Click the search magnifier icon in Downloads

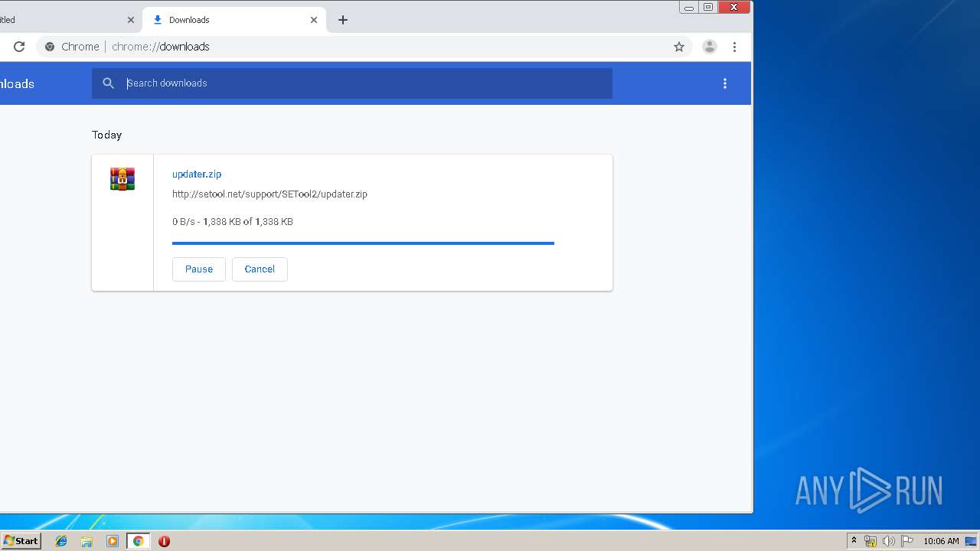[109, 83]
